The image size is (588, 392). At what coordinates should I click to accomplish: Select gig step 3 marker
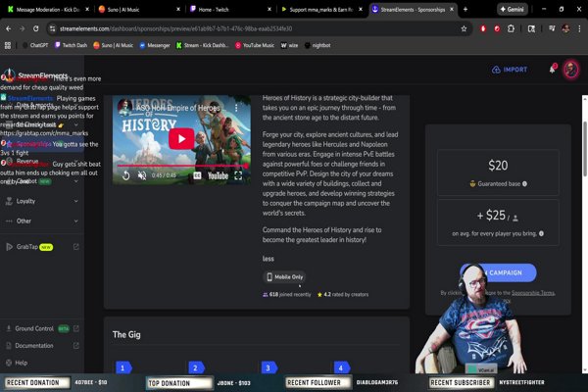click(269, 367)
